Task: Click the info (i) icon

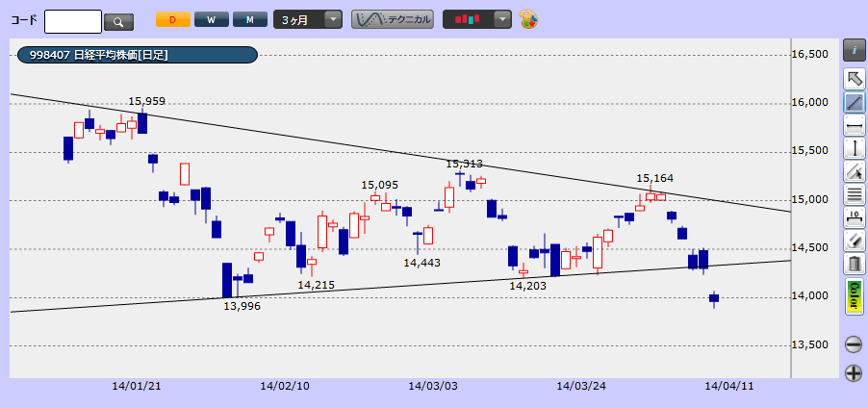Action: [855, 50]
